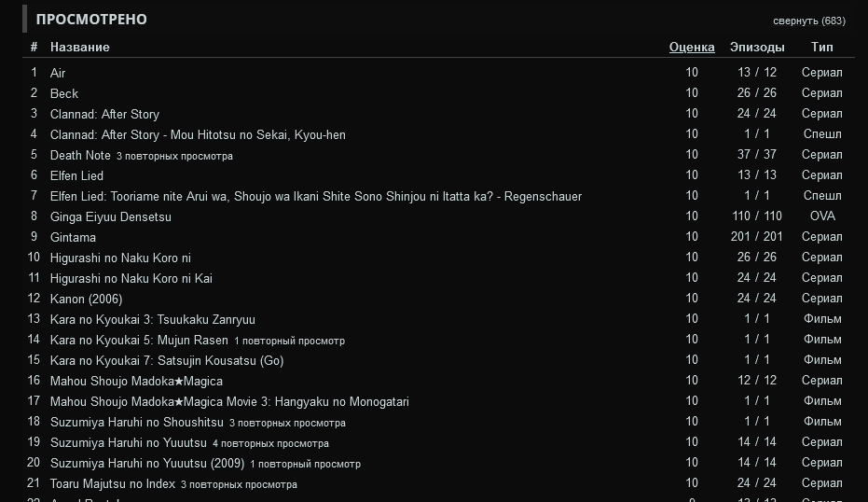Screen dimensions: 868x502
Task: Click Higurashi no Naku Koro ni Kai
Action: 131,278
